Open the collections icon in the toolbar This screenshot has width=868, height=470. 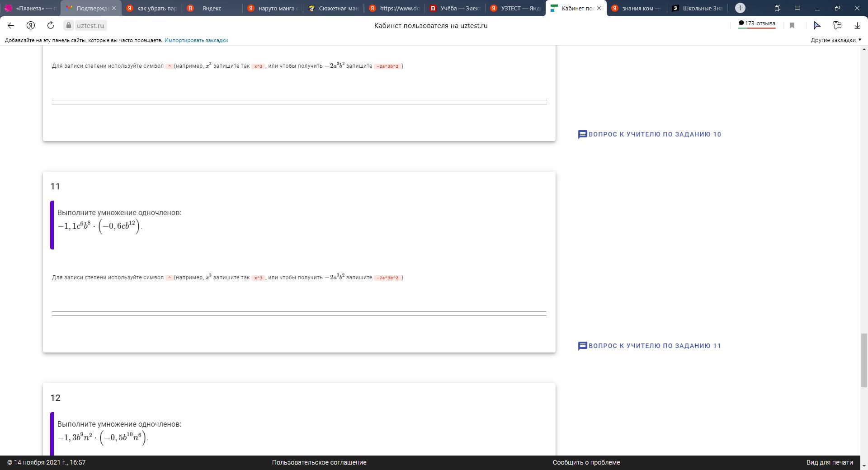837,26
